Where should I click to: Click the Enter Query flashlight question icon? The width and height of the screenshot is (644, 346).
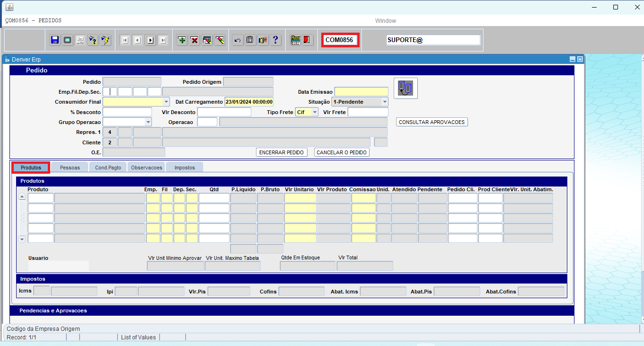point(93,40)
